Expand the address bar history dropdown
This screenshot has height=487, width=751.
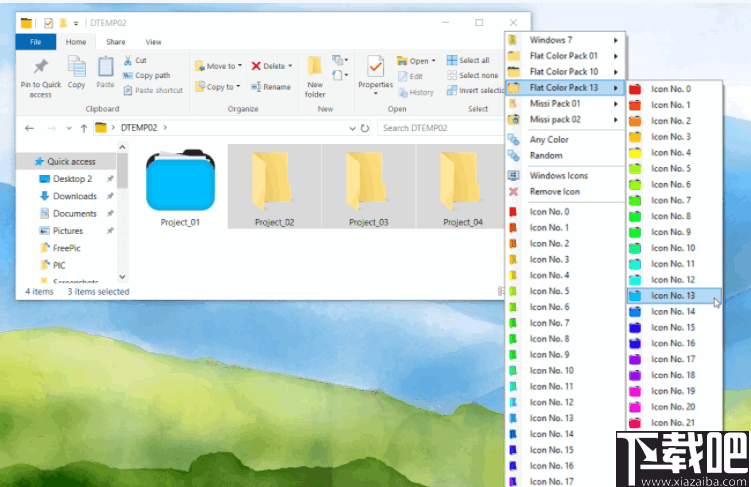click(352, 128)
